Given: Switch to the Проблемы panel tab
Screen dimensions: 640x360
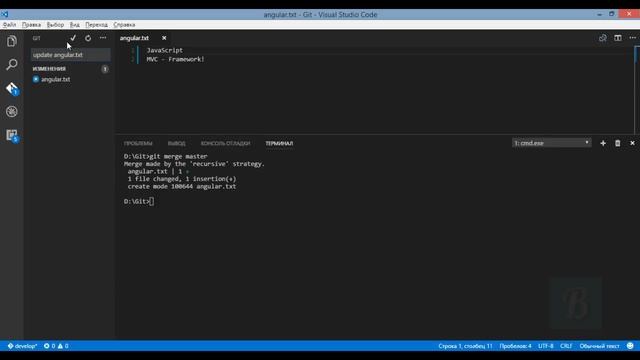Looking at the screenshot, I should 138,143.
